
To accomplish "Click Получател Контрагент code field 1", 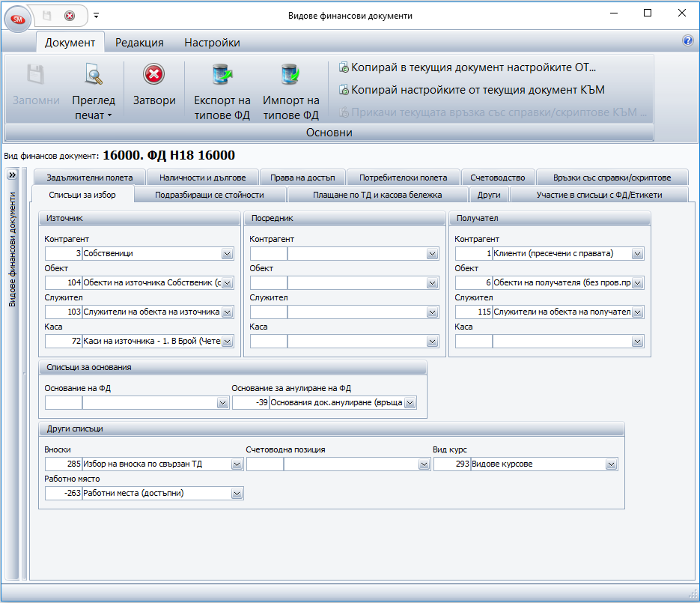I will click(x=474, y=254).
